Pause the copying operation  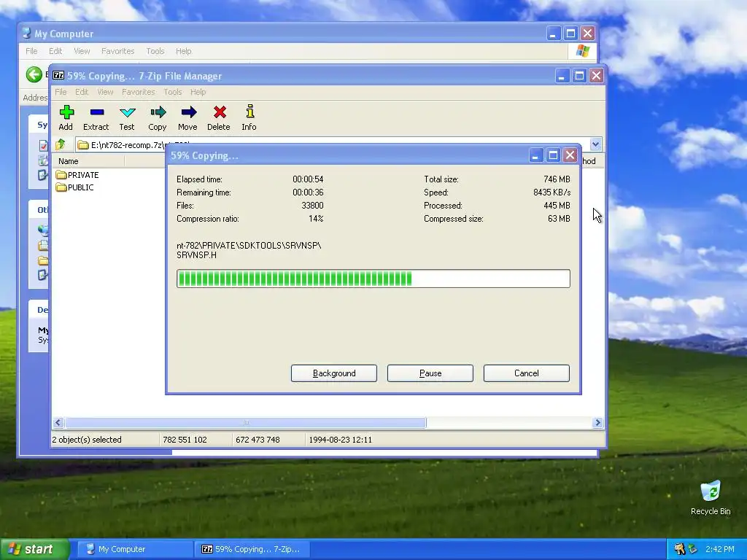pyautogui.click(x=430, y=373)
